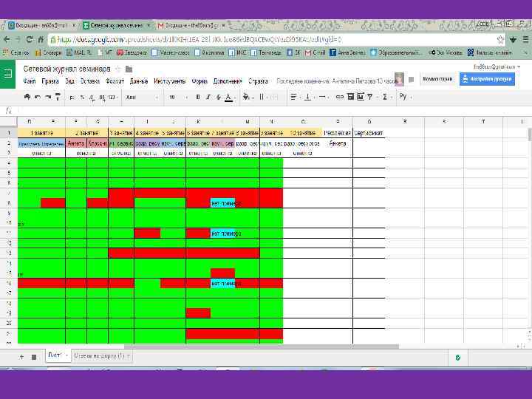Click the Filter funnel icon
The width and height of the screenshot is (532, 399).
click(370, 97)
